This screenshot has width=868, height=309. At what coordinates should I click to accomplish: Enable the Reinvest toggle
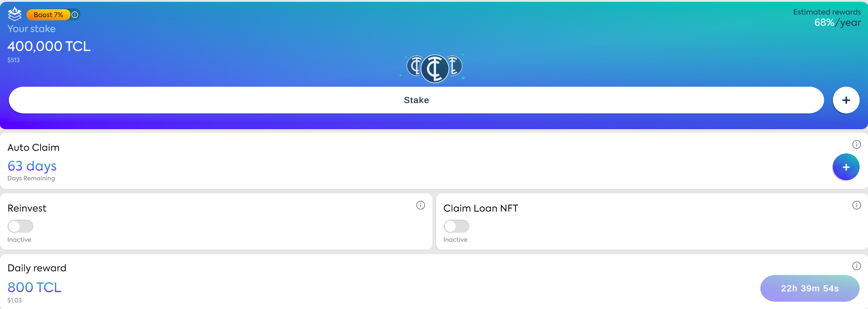point(21,226)
